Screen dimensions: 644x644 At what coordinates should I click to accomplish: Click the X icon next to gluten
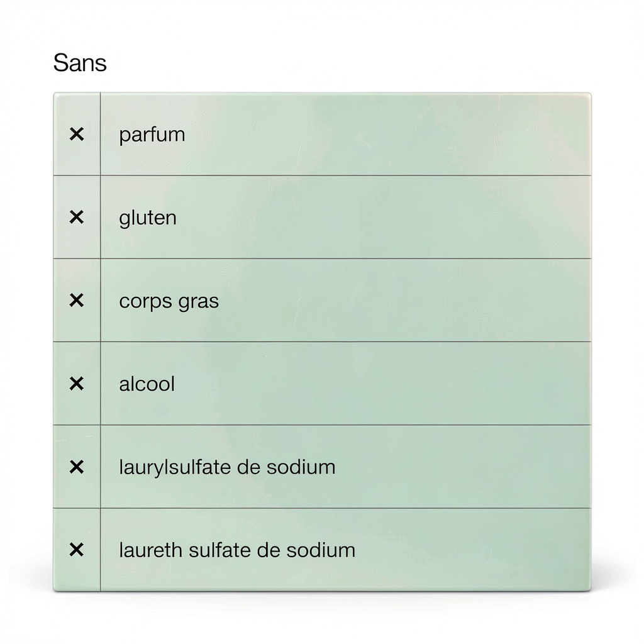[x=76, y=217]
